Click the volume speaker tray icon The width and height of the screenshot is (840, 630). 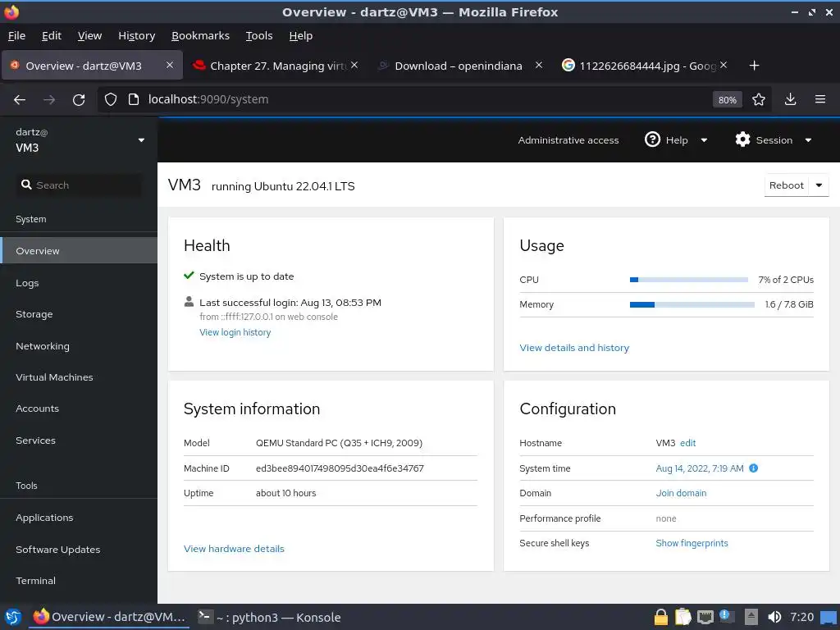point(774,617)
